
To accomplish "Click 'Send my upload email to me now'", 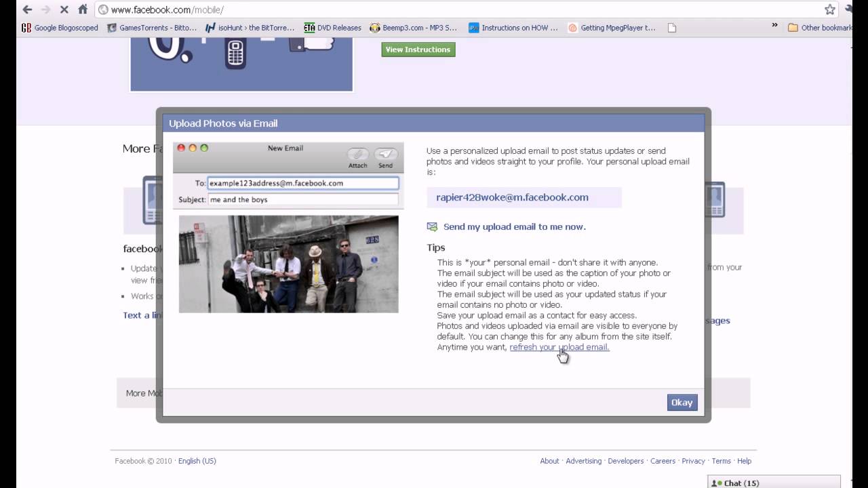I will click(x=515, y=226).
